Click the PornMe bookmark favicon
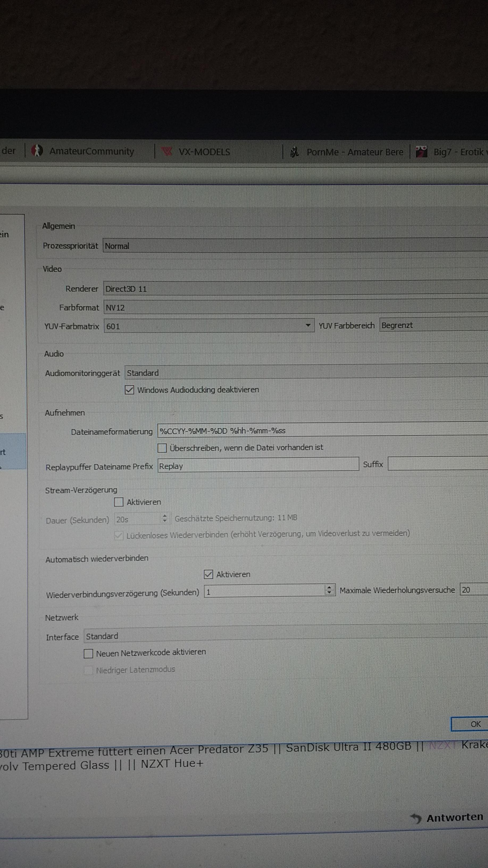This screenshot has width=488, height=868. [294, 152]
